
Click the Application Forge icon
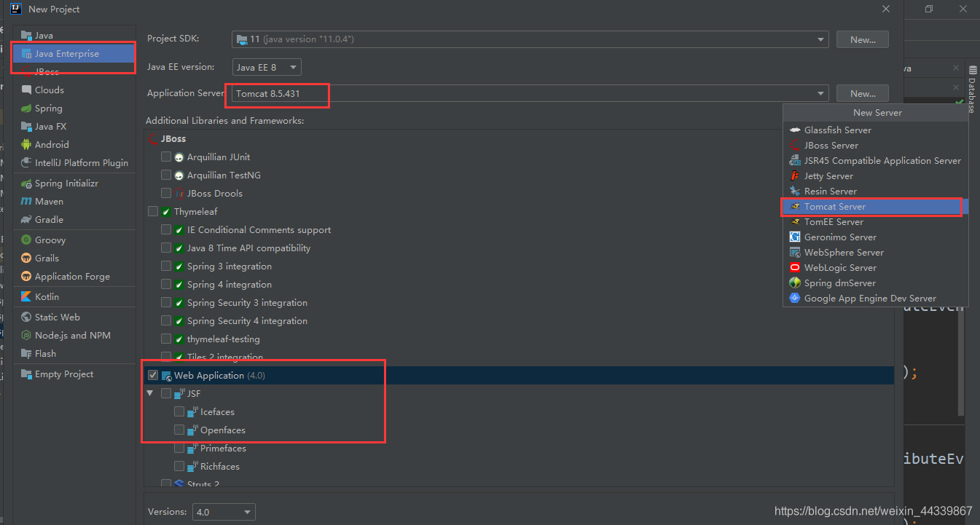(x=27, y=276)
